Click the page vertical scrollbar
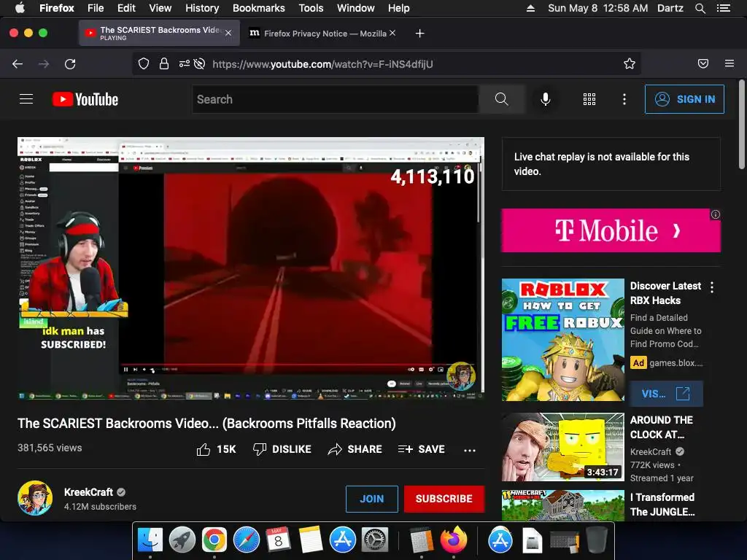 pyautogui.click(x=741, y=125)
